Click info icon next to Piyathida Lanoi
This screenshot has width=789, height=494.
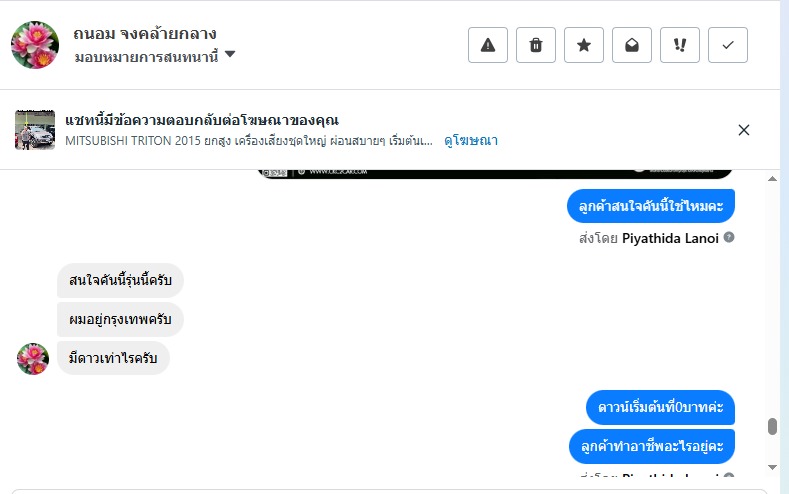point(729,238)
